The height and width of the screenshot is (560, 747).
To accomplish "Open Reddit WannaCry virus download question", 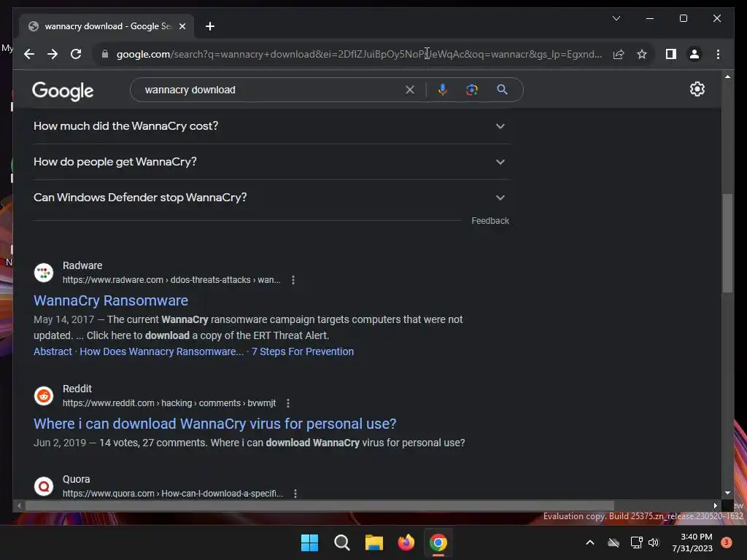I will point(215,424).
